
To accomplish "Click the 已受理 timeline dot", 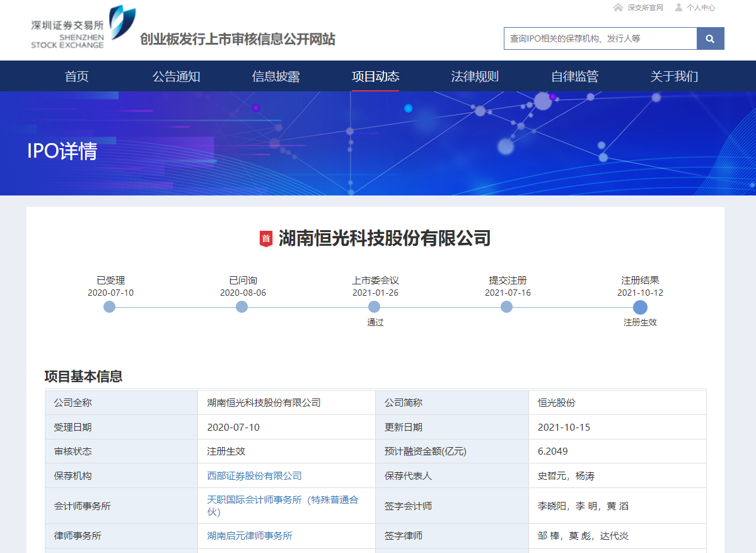I will [x=110, y=307].
